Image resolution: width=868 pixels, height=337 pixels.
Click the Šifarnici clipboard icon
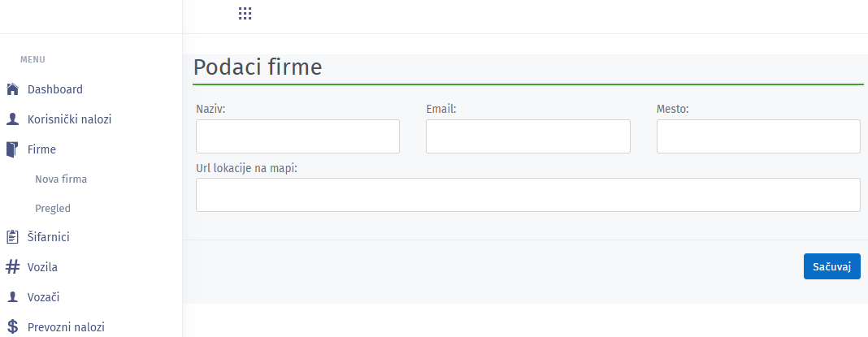[12, 237]
